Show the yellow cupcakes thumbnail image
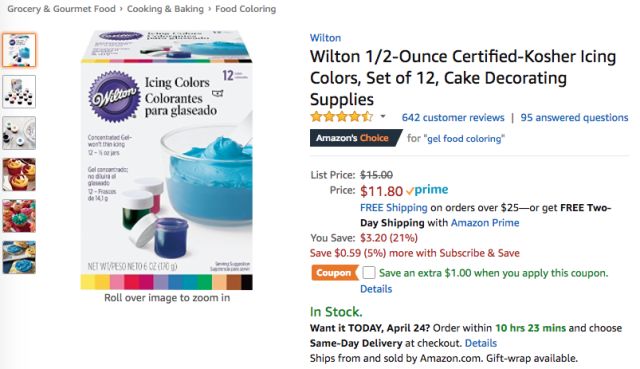Image resolution: width=640 pixels, height=369 pixels. 19,175
